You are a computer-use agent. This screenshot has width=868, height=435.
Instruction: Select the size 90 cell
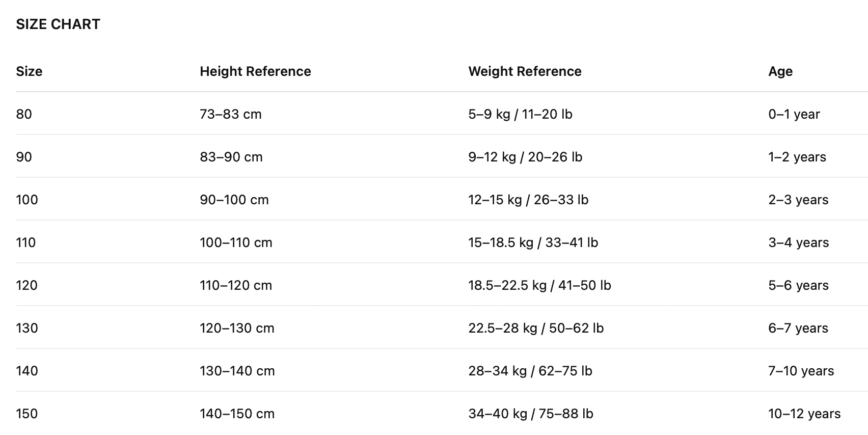point(24,157)
